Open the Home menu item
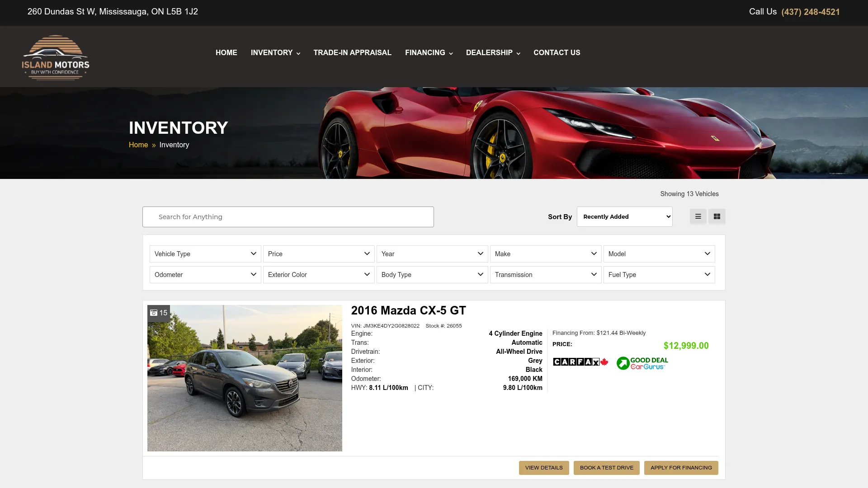 (x=226, y=52)
